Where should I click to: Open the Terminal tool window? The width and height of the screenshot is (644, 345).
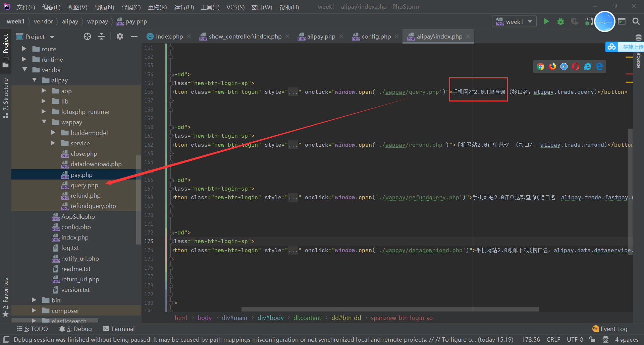119,329
